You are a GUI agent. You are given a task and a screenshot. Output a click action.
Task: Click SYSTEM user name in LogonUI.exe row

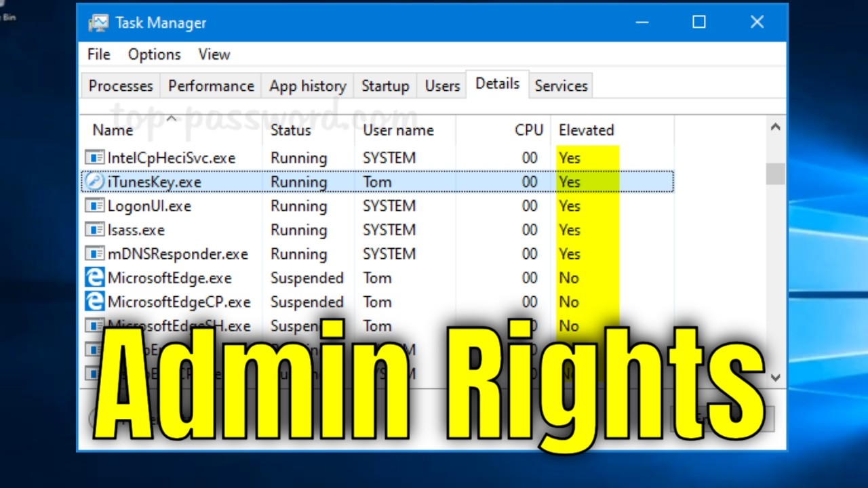coord(389,206)
